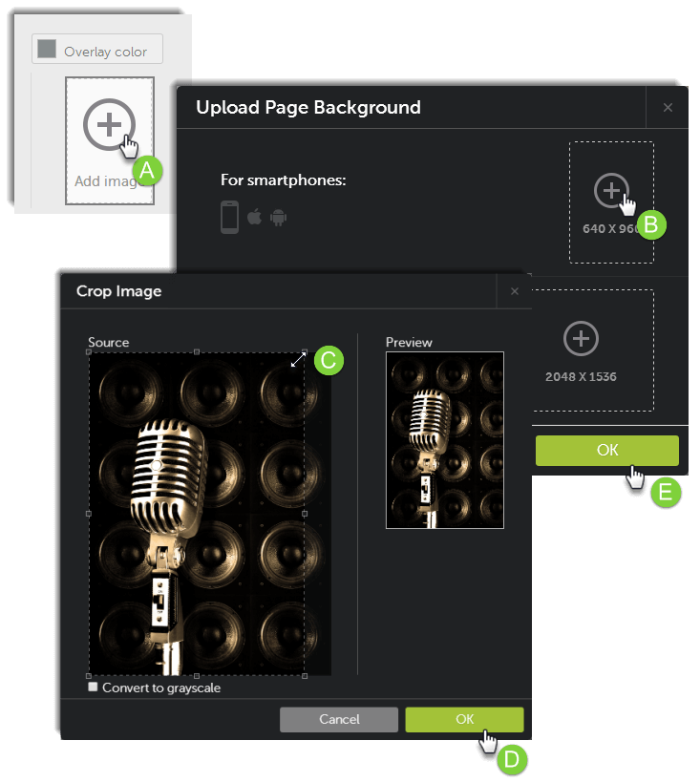700x783 pixels.
Task: Click the left-middle crop handle
Action: [90, 514]
